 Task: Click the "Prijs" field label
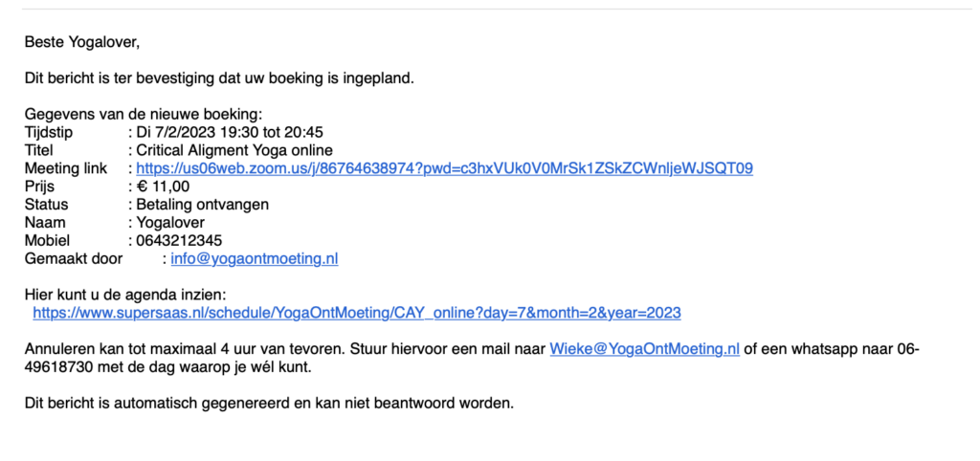pos(38,187)
